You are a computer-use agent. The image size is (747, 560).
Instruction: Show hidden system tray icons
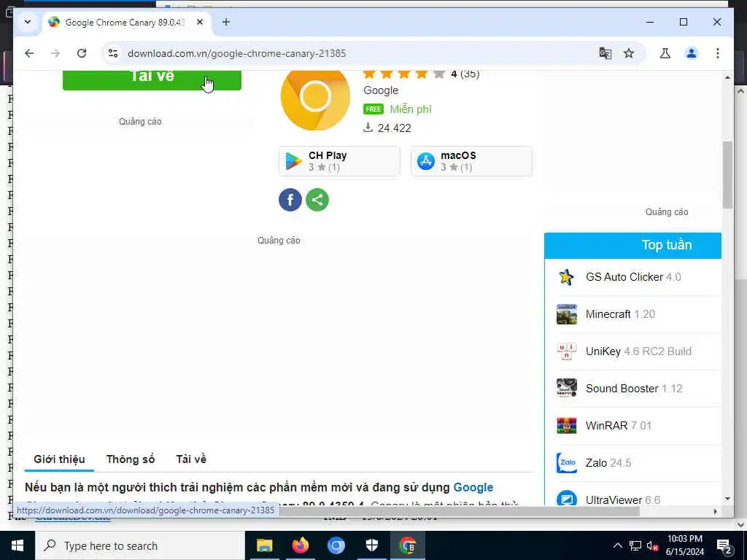617,545
